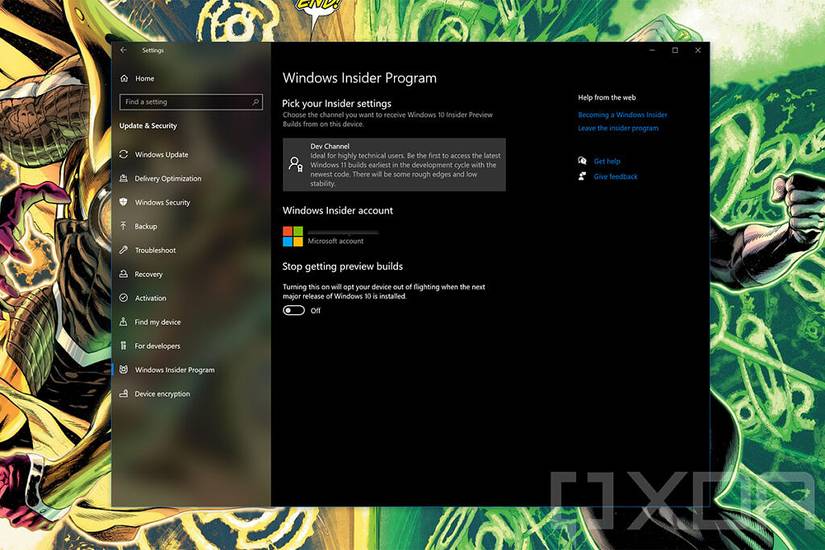Click the Device encryption lock icon
The image size is (825, 550).
[x=124, y=394]
